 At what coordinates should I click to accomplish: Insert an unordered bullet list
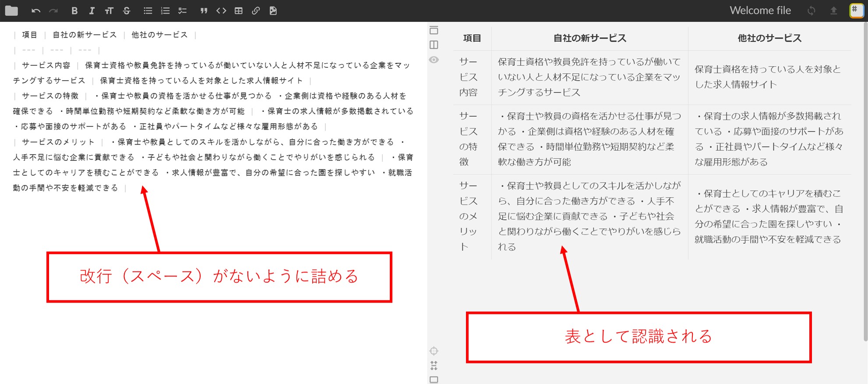pos(148,11)
